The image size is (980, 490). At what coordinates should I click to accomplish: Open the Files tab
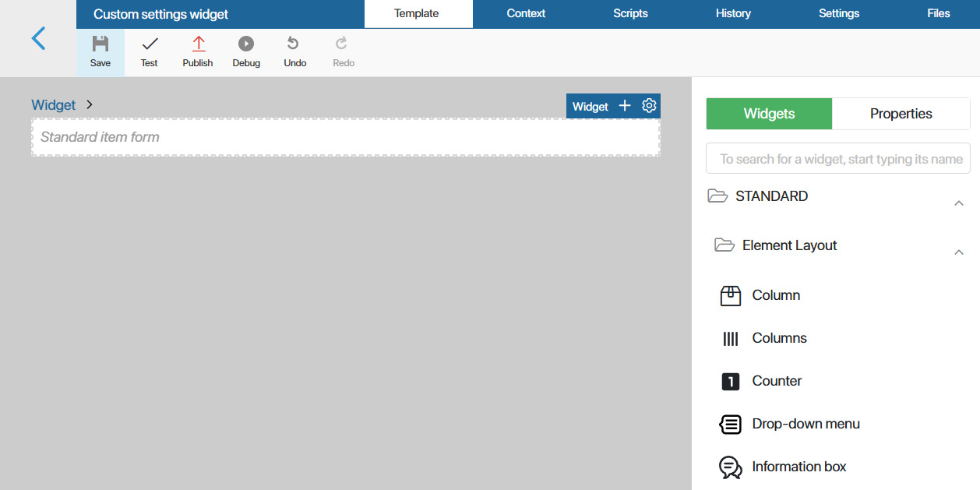(939, 13)
